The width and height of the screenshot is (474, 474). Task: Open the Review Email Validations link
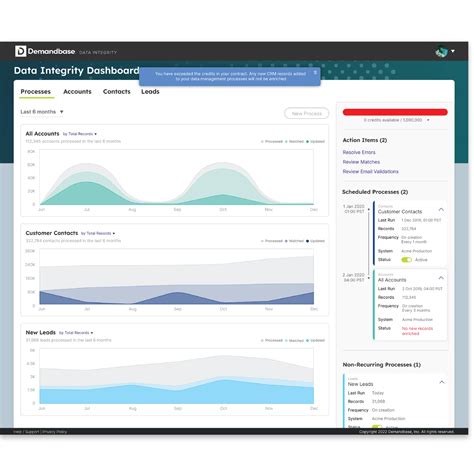pyautogui.click(x=371, y=171)
